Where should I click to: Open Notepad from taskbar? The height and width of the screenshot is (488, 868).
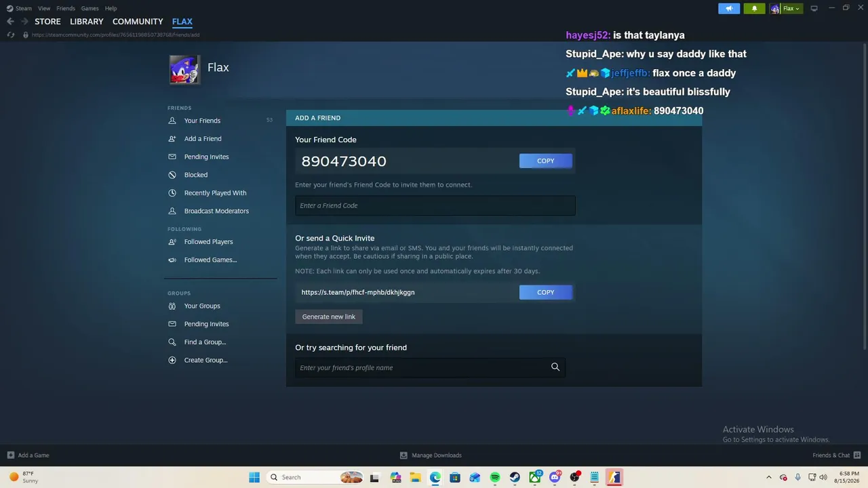coord(595,477)
